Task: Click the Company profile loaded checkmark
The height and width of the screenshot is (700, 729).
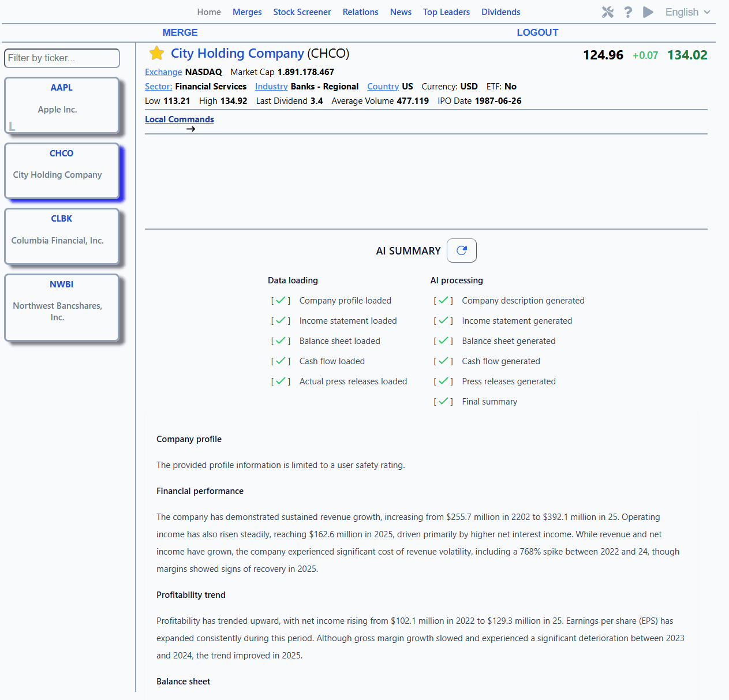Action: 281,300
